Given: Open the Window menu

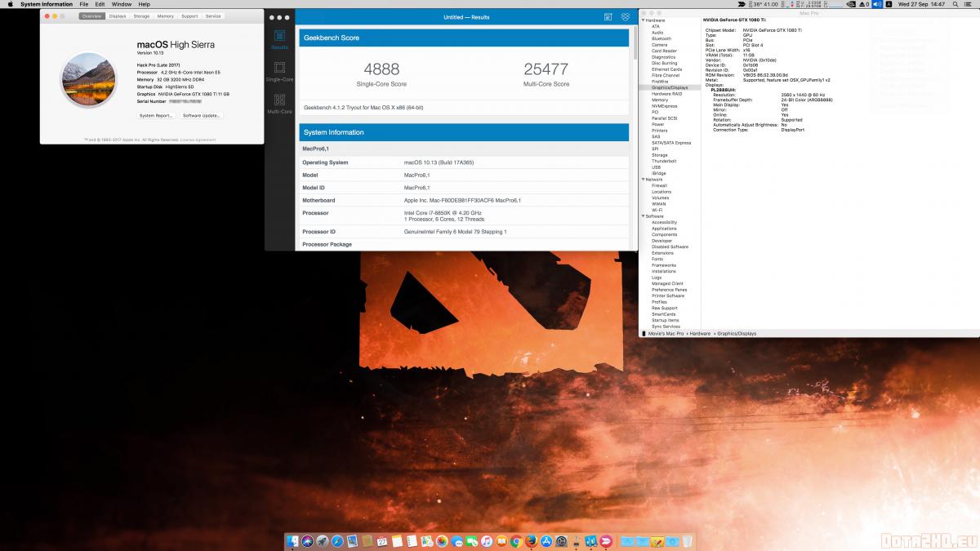Looking at the screenshot, I should 122,4.
